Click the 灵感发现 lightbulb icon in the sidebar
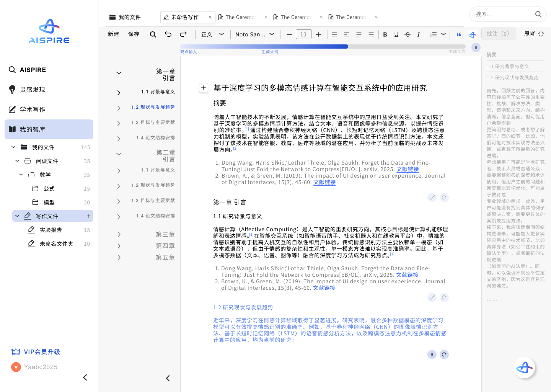The image size is (551, 392). pyautogui.click(x=12, y=90)
